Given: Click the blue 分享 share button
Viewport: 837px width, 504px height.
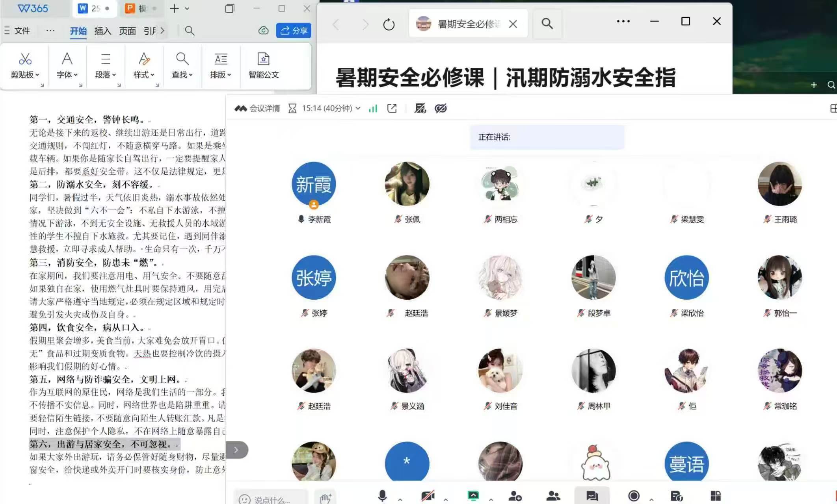Looking at the screenshot, I should point(294,30).
